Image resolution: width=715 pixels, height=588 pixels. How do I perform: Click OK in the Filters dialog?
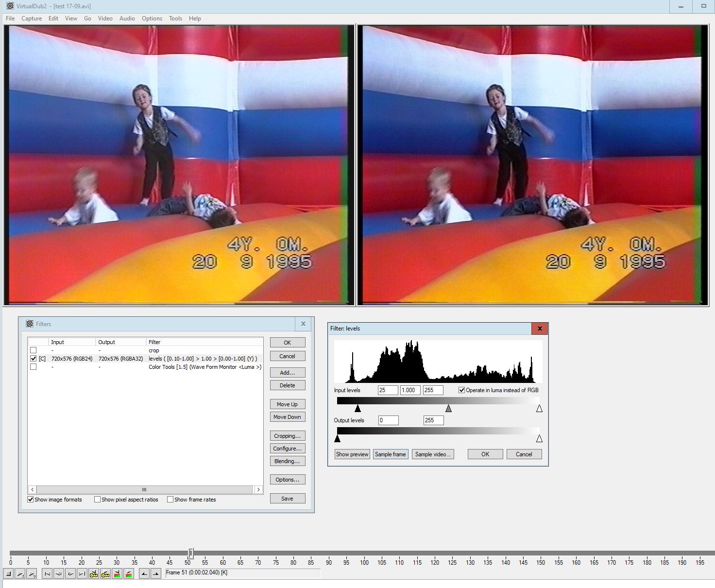(x=288, y=343)
